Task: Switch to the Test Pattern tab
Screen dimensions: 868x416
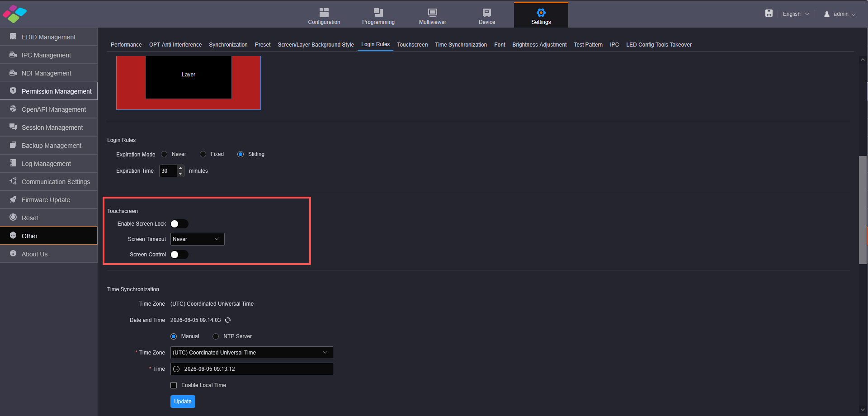Action: click(588, 45)
